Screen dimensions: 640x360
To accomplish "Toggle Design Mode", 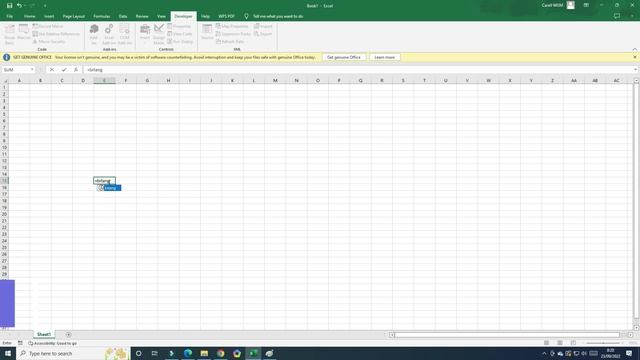I will pos(159,34).
